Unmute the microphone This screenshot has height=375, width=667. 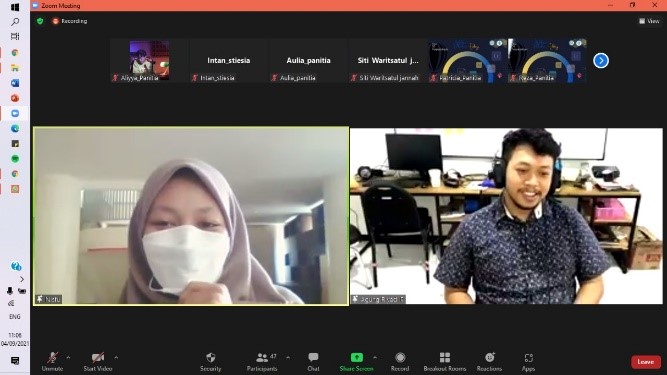pos(52,361)
